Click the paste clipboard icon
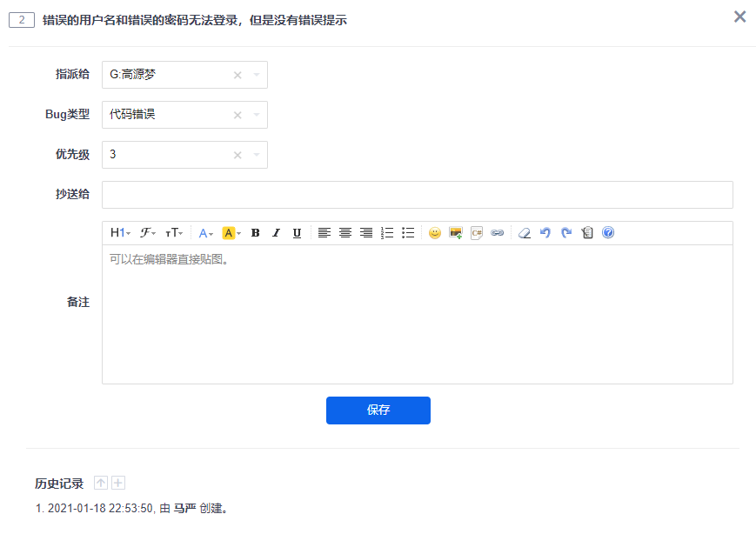The height and width of the screenshot is (534, 756). pyautogui.click(x=587, y=232)
